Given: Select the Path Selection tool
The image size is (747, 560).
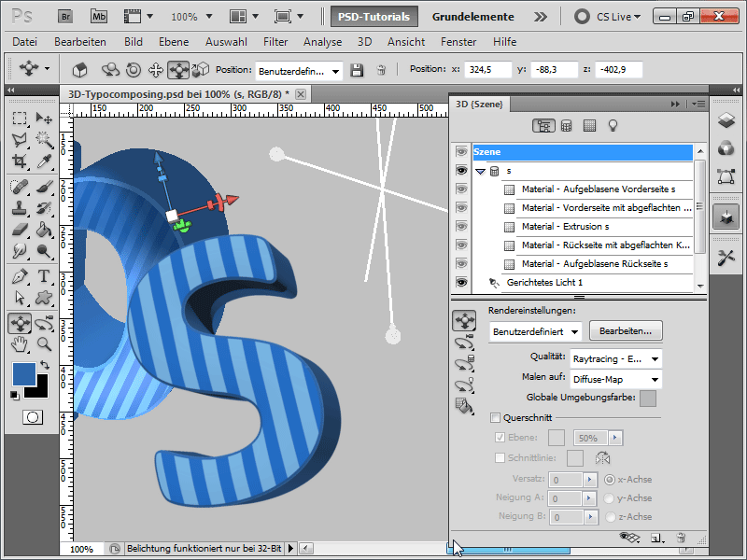Looking at the screenshot, I should pos(19,298).
